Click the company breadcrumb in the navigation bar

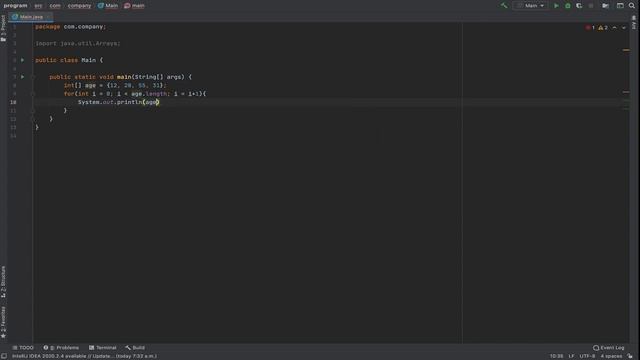[80, 6]
